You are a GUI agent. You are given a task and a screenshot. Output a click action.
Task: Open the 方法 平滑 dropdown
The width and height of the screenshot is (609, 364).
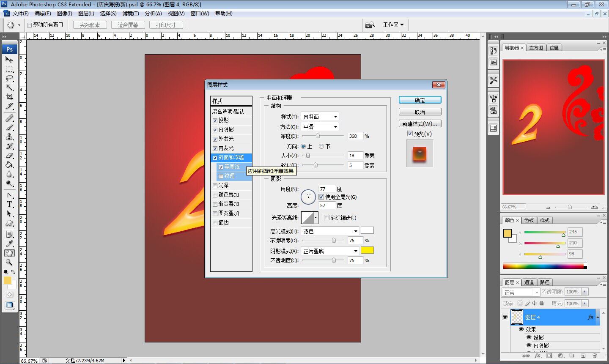tap(320, 127)
